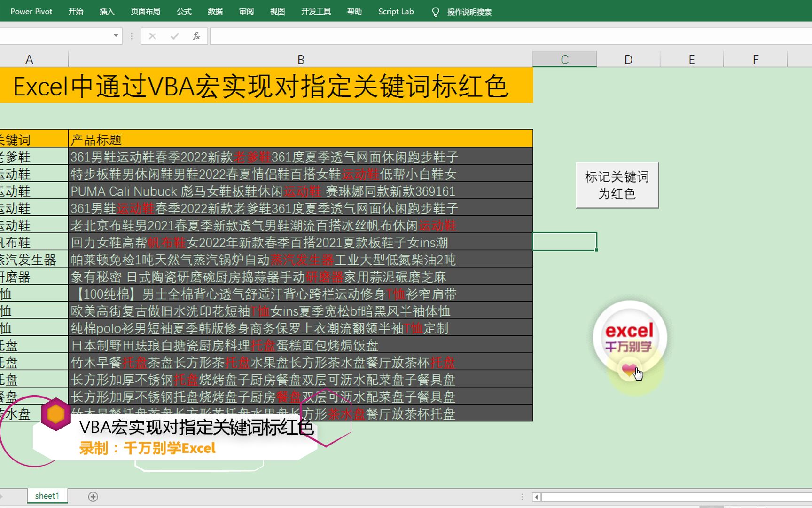This screenshot has height=508, width=812.
Task: Switch to the 公式 tab
Action: click(x=184, y=11)
